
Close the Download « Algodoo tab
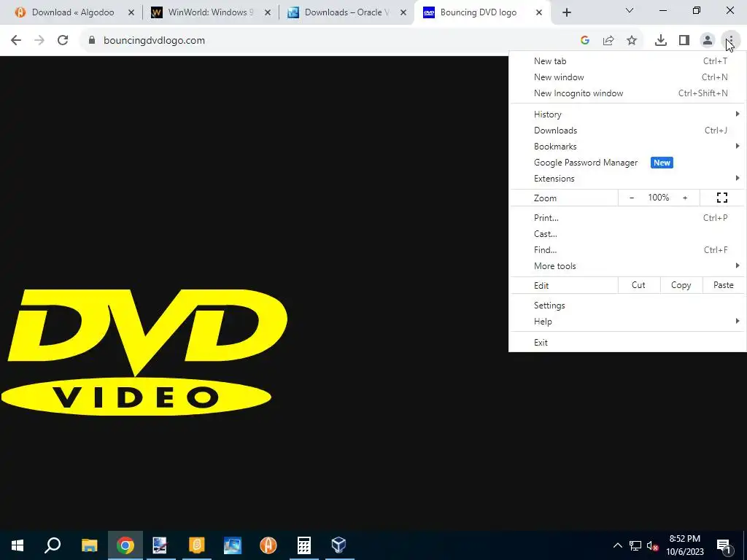point(131,12)
